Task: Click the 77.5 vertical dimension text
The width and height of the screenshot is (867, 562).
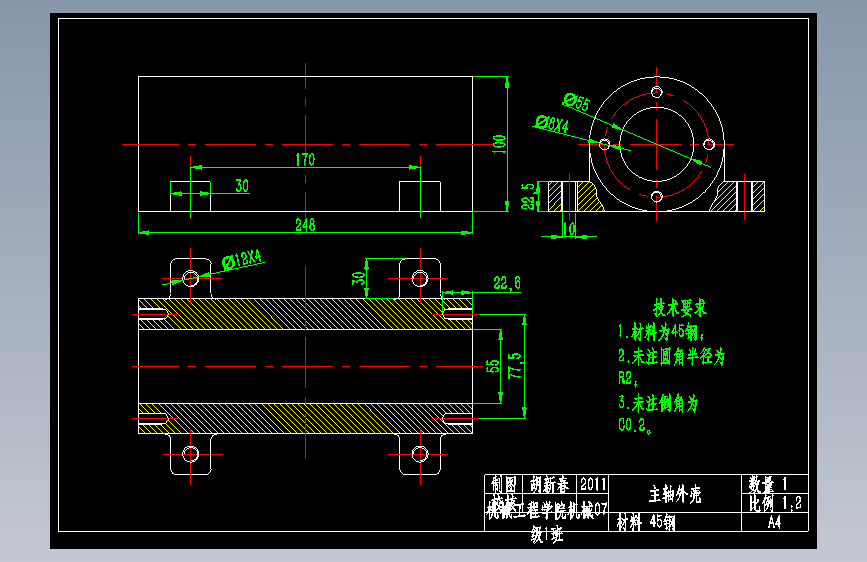Action: [x=515, y=365]
